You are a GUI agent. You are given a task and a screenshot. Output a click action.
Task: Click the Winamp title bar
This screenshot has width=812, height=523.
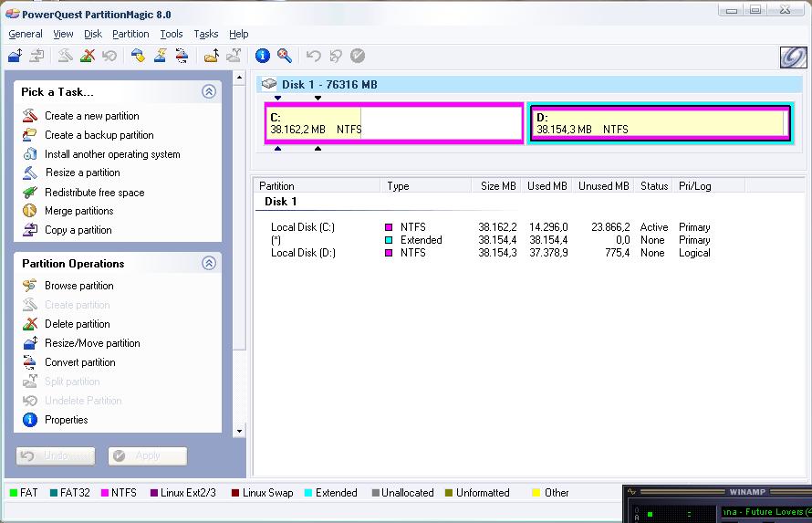[x=718, y=491]
